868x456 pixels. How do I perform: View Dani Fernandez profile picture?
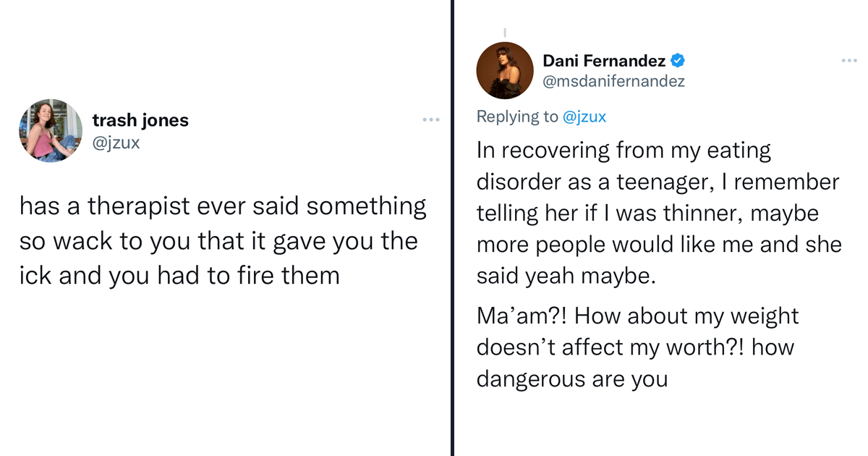tap(505, 70)
